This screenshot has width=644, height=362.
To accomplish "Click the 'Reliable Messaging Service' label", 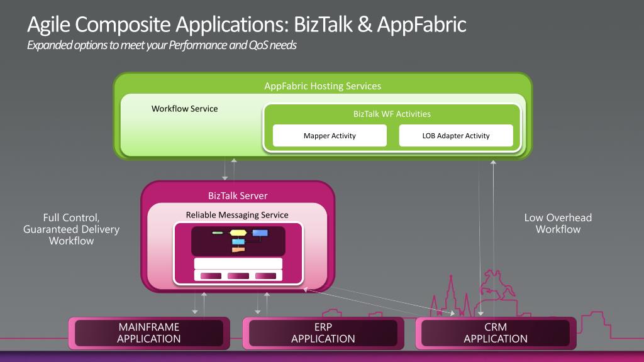I will point(237,215).
